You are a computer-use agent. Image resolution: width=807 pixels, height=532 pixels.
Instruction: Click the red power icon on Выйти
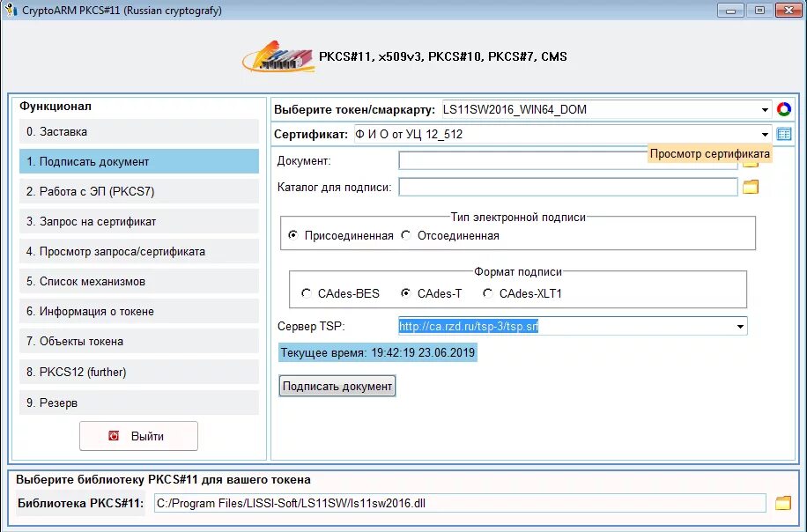[x=114, y=436]
